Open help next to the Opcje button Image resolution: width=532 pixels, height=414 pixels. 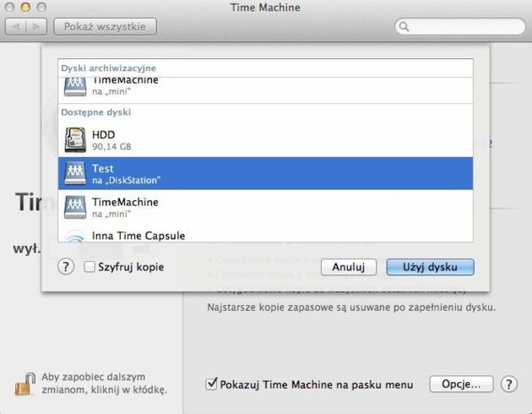point(509,384)
